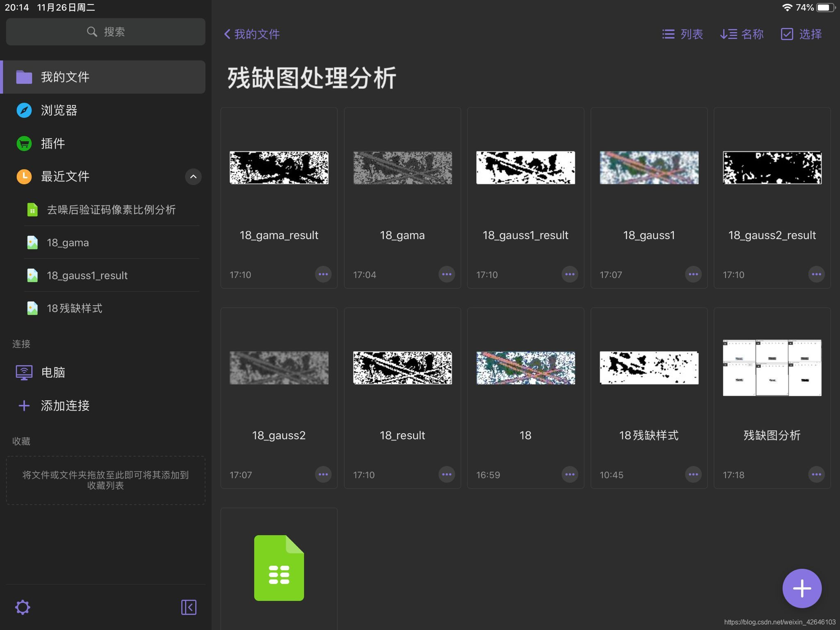Open more options for 18_gama_result
Viewport: 840px width, 630px height.
click(x=323, y=274)
